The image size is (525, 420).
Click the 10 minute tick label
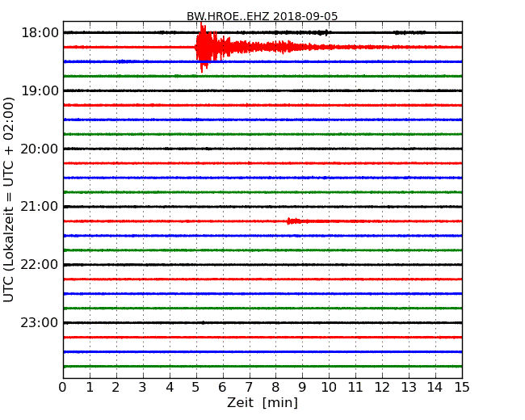point(329,388)
